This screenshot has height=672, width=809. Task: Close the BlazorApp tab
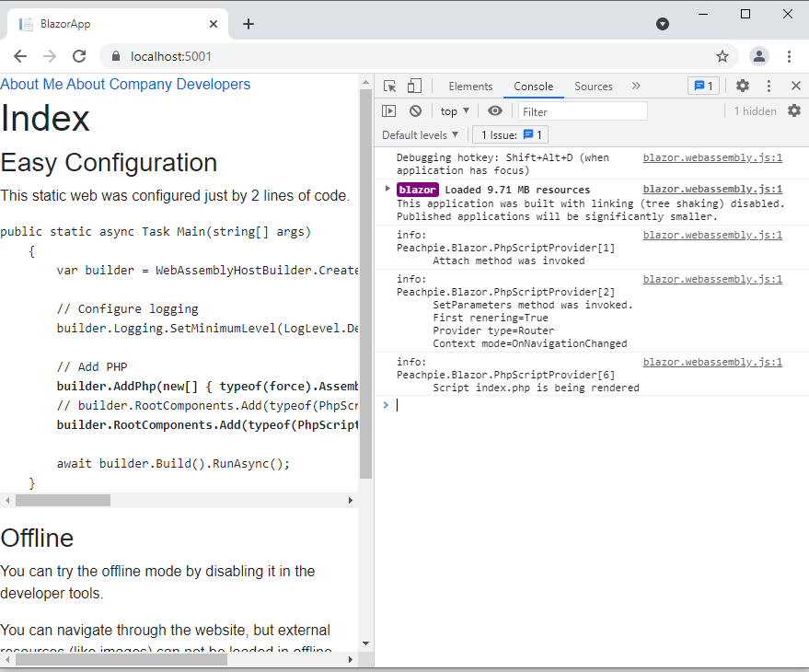[214, 24]
